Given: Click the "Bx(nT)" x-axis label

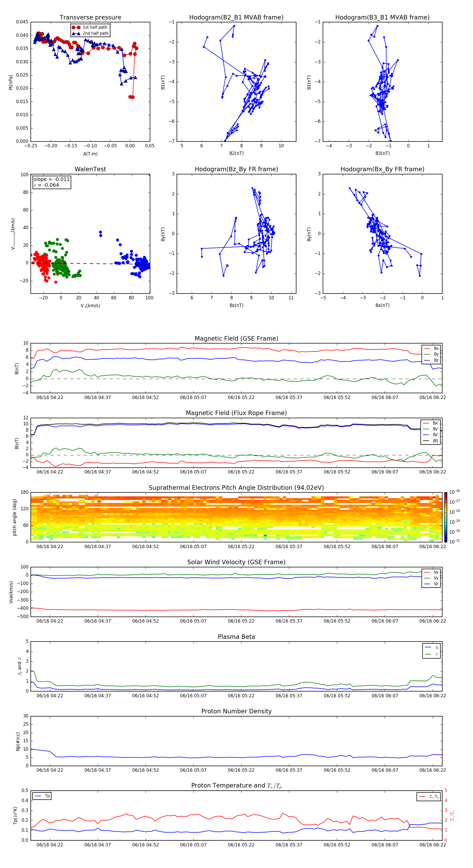Looking at the screenshot, I should point(382,305).
